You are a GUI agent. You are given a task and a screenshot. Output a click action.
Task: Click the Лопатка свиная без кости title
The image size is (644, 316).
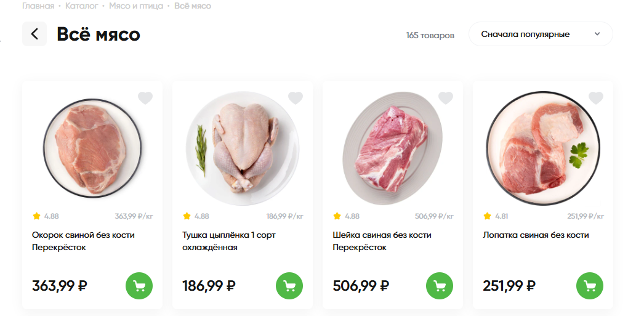point(536,235)
